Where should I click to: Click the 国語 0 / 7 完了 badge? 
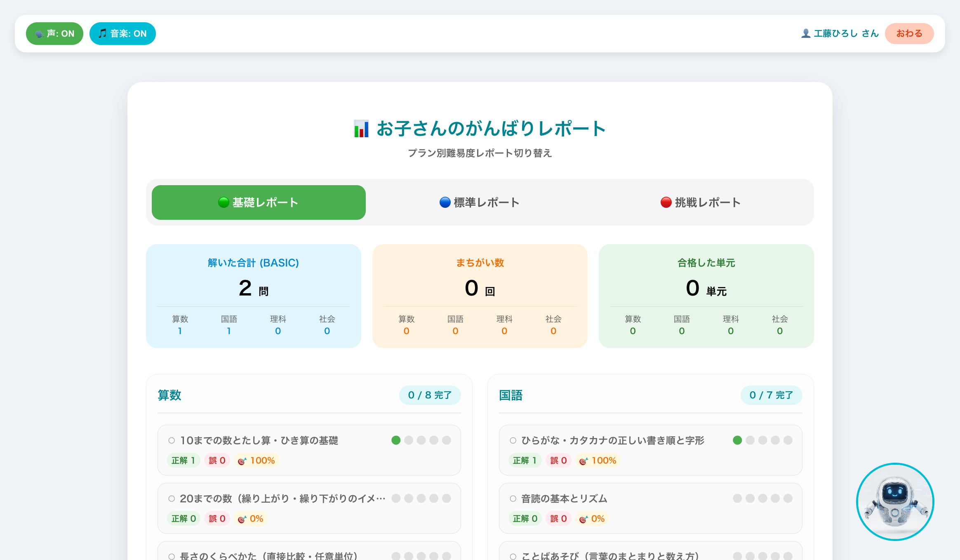(x=771, y=395)
